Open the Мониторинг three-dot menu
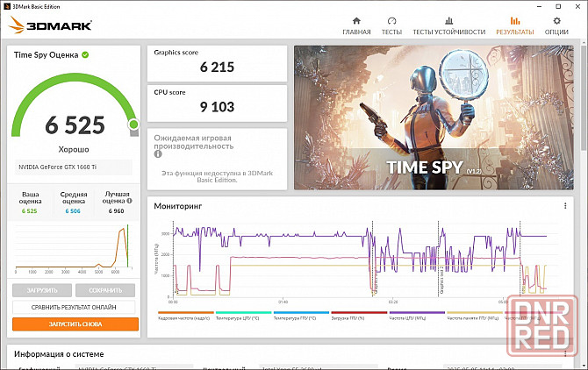Screen dimensions: 588x370 coord(565,205)
